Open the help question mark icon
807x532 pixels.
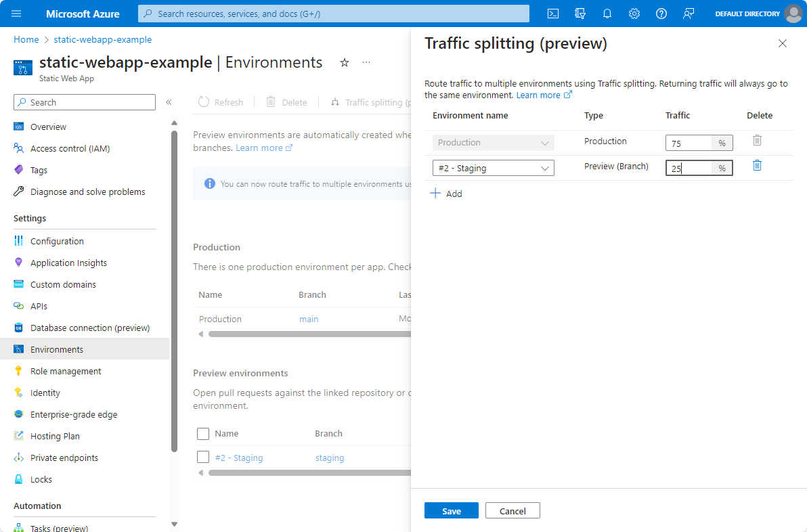pos(661,14)
